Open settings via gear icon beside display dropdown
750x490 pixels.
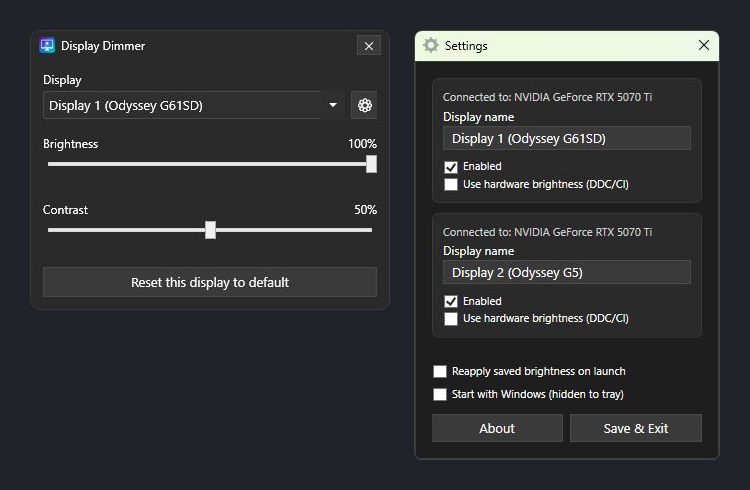[x=364, y=105]
